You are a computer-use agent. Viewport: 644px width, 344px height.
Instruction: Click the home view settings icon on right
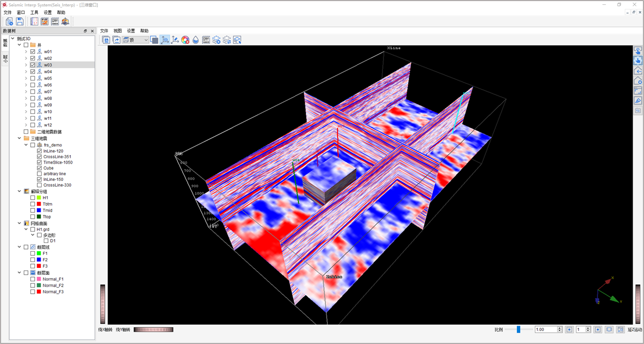[x=638, y=80]
